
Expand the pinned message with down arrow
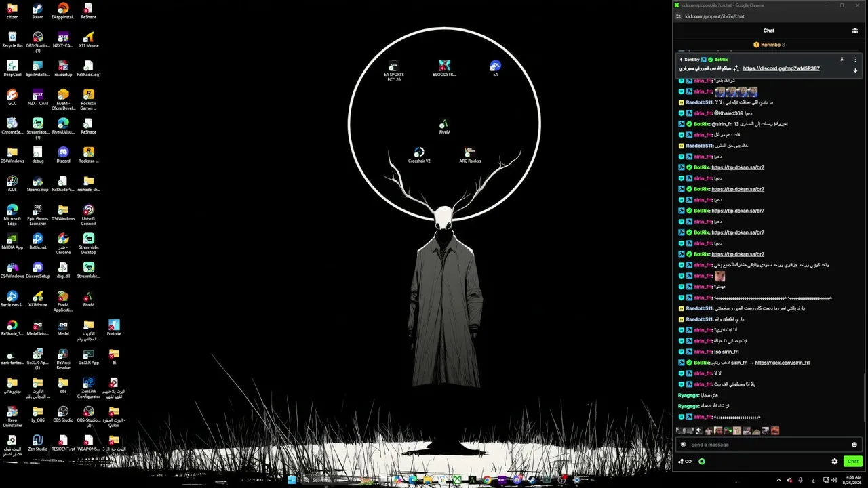(855, 70)
